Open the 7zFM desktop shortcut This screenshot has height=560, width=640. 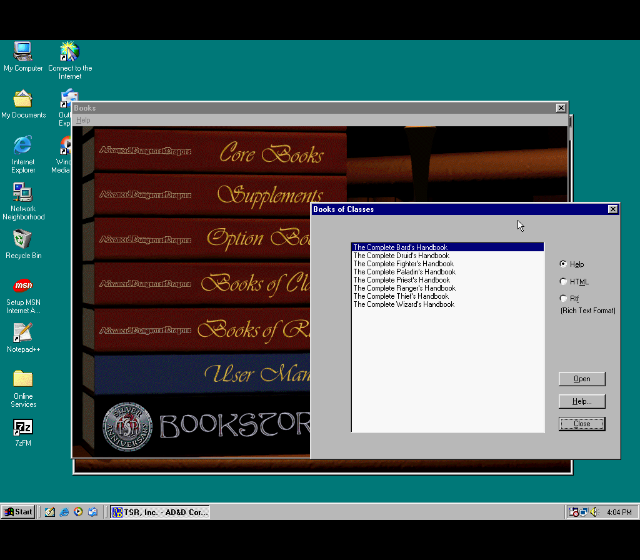point(22,428)
